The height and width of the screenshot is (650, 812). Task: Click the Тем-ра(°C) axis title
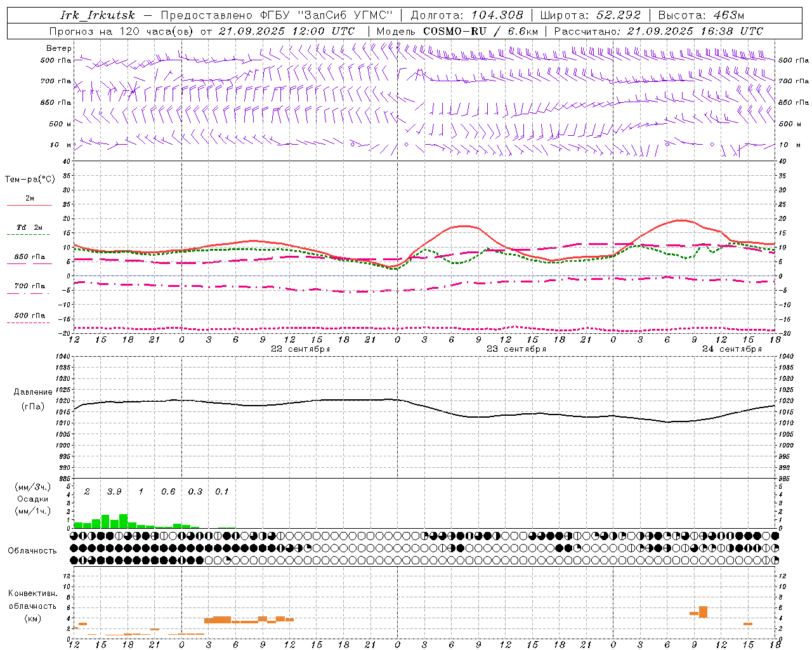pyautogui.click(x=30, y=179)
